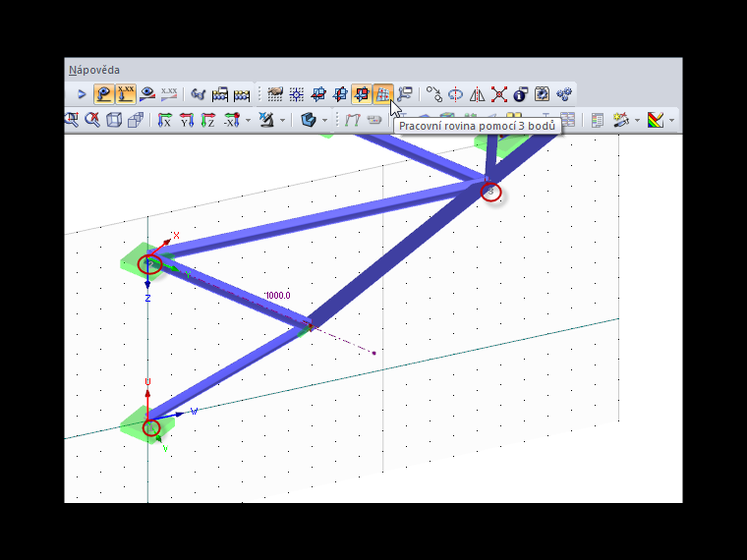The image size is (747, 560).
Task: Click the microscope view tool icon
Action: point(266,120)
